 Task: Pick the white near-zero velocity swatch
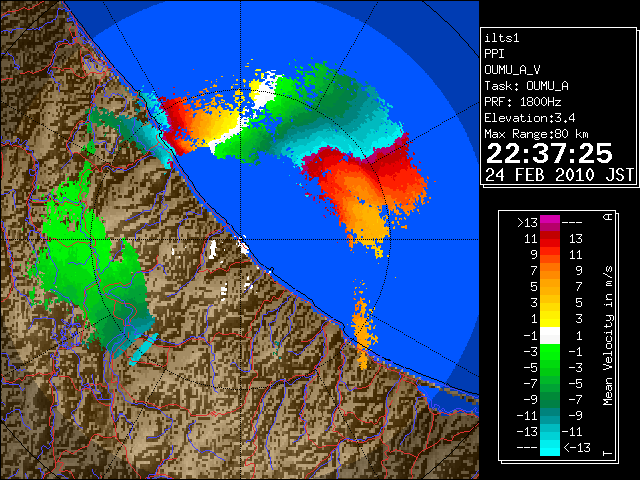[550, 336]
